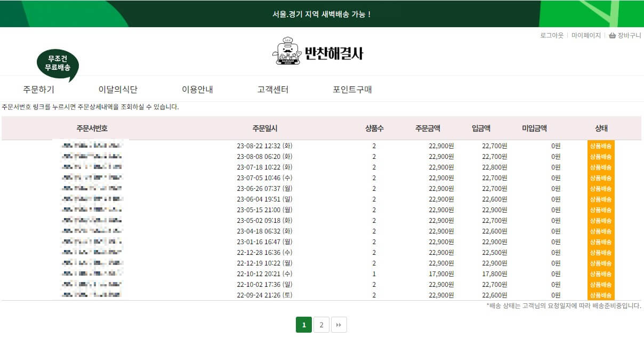Click the green 새벽배송 announcement banner
Viewport: 644px width, 346px height.
(x=322, y=14)
